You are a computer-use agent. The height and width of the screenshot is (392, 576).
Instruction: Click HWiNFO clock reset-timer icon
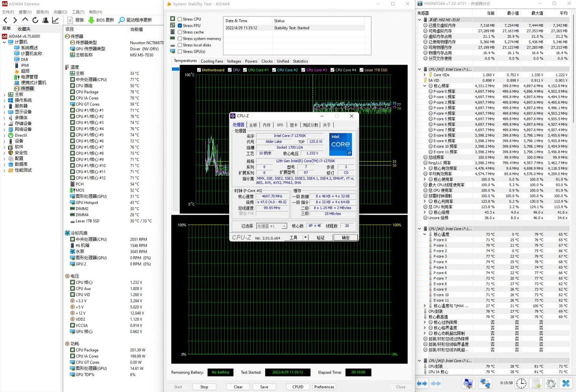pyautogui.click(x=521, y=383)
